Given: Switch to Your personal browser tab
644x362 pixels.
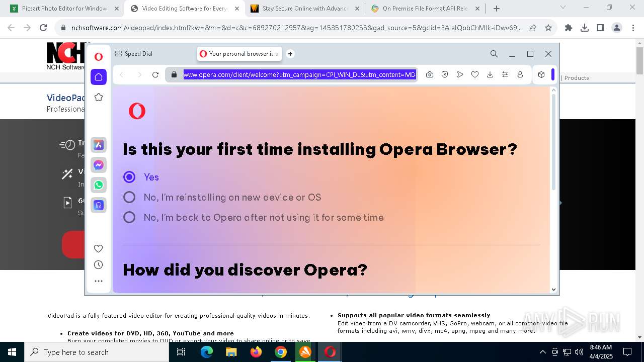Looking at the screenshot, I should [x=239, y=54].
